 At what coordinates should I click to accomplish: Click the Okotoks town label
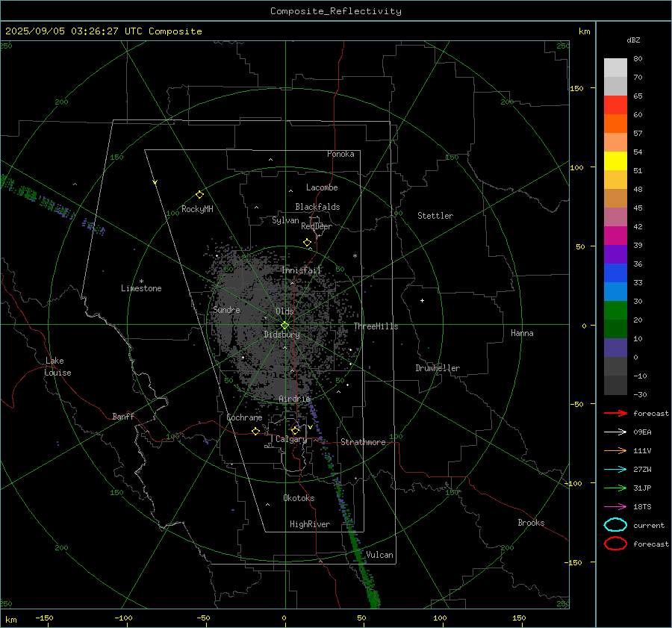pos(299,498)
